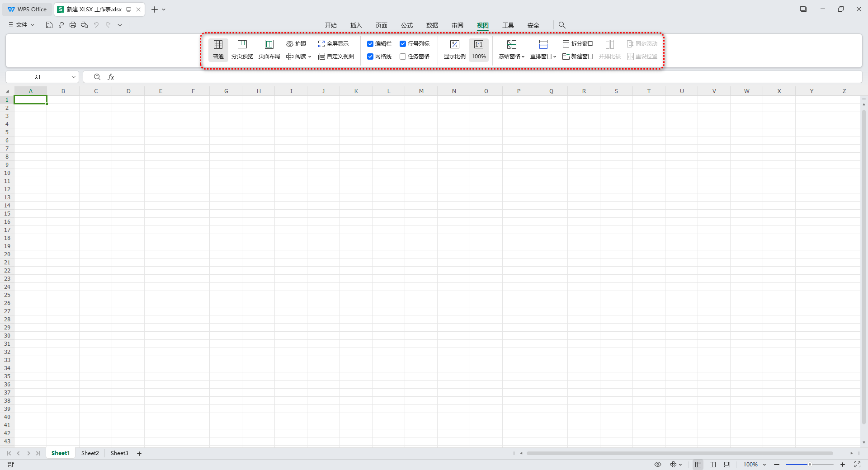Viewport: 868px width, 470px height.
Task: Enable eye protection mode (护眼)
Action: pos(296,44)
